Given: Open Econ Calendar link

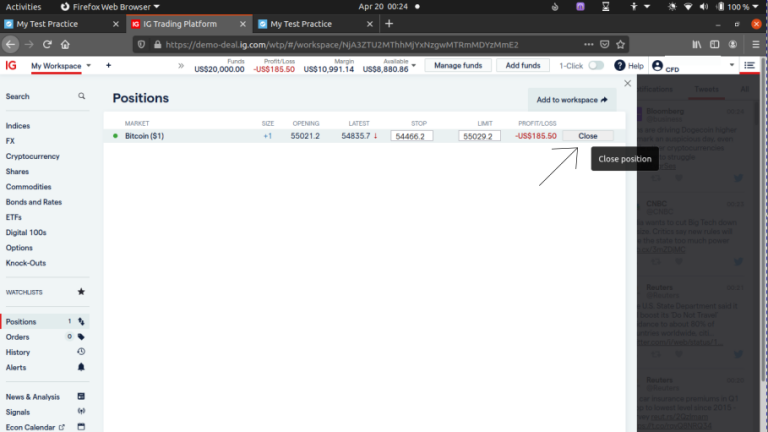Looking at the screenshot, I should [x=35, y=427].
